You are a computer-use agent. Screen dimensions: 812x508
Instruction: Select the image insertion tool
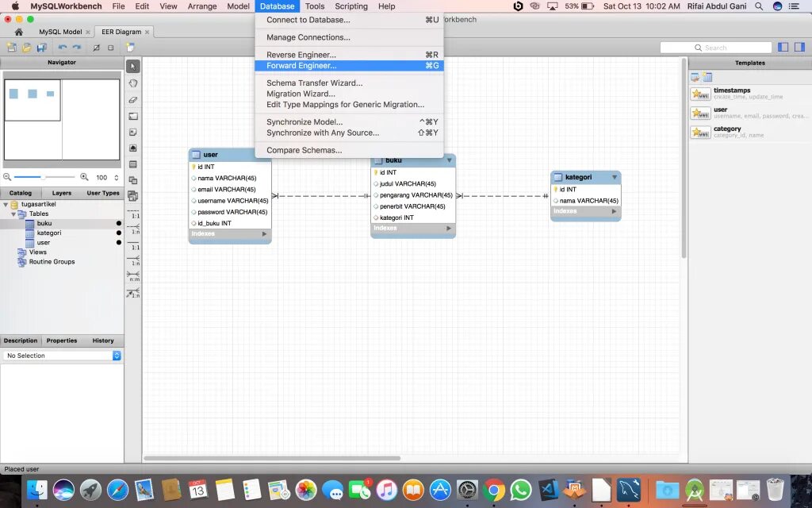pos(133,148)
